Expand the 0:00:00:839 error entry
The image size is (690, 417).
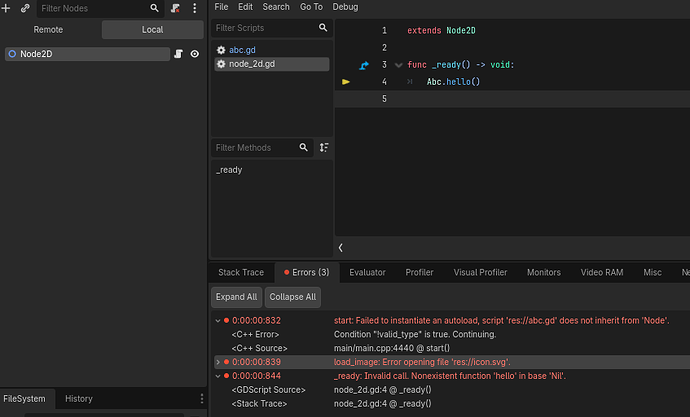point(218,362)
